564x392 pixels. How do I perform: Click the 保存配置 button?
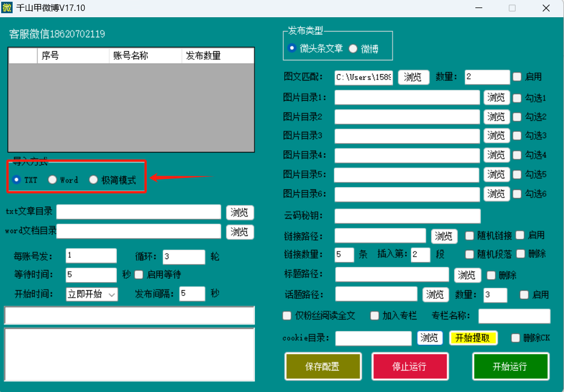(x=323, y=367)
